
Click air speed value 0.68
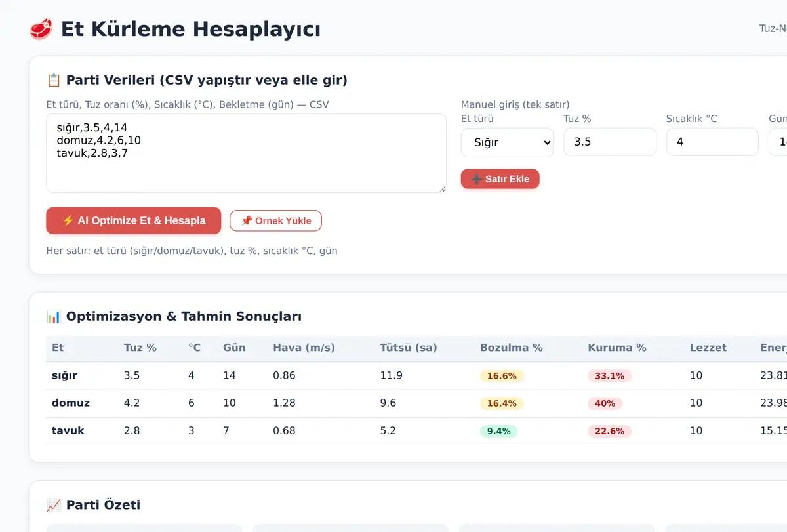[x=285, y=430]
